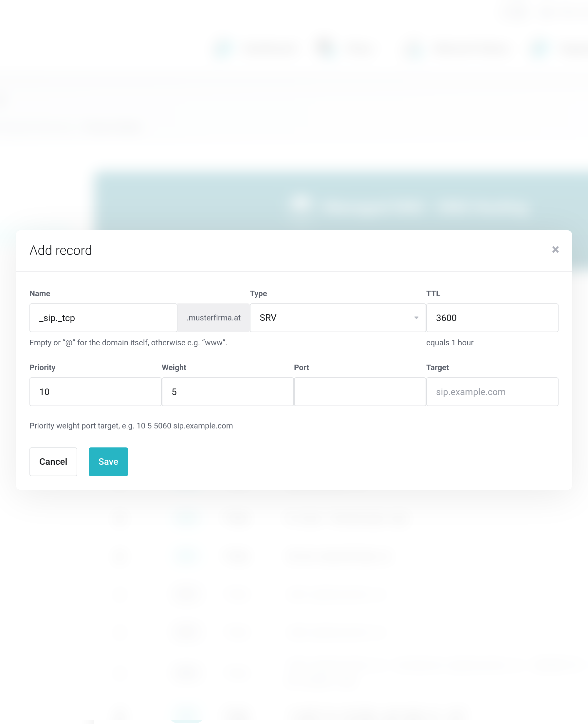Click the 'Add record' dialog title

(61, 250)
